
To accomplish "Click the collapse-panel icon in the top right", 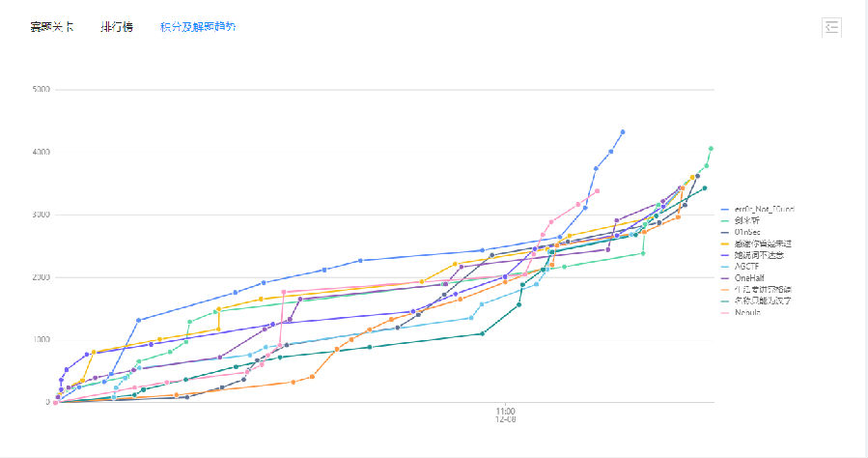I will [x=831, y=27].
